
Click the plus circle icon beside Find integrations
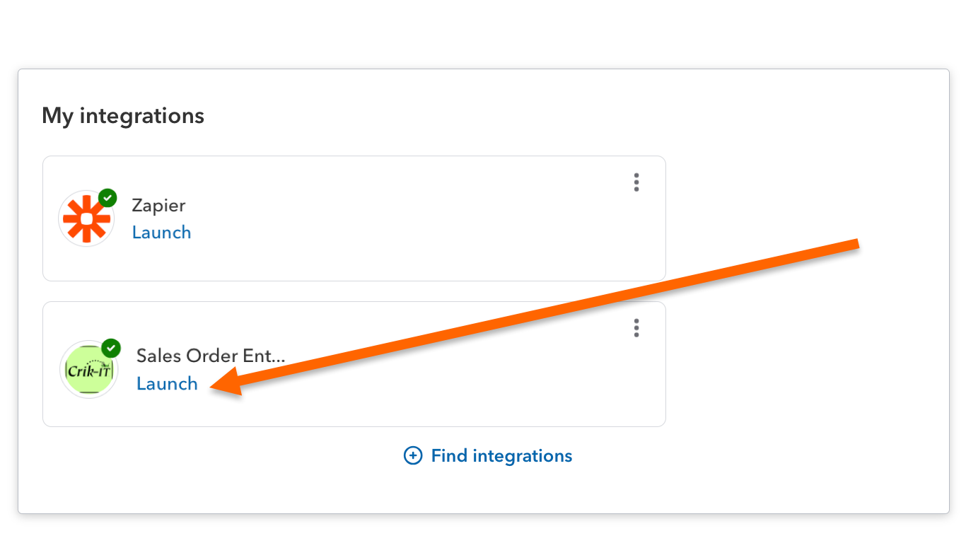point(413,455)
